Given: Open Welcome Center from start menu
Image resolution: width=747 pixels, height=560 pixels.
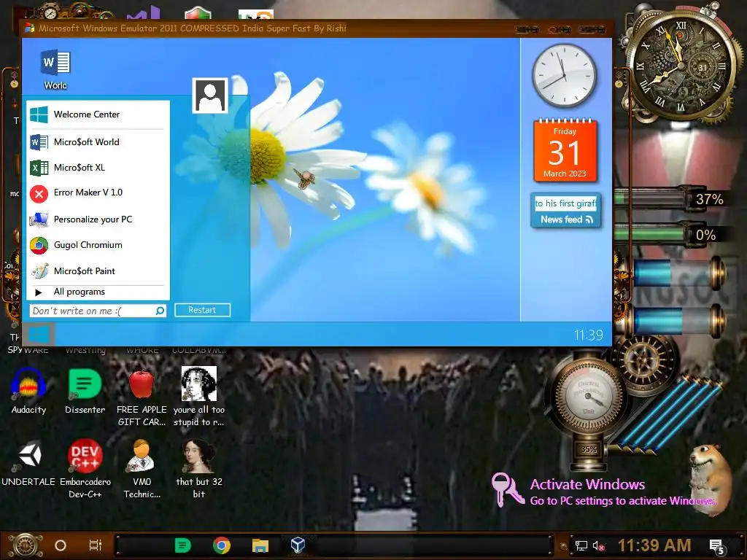Looking at the screenshot, I should (98, 114).
